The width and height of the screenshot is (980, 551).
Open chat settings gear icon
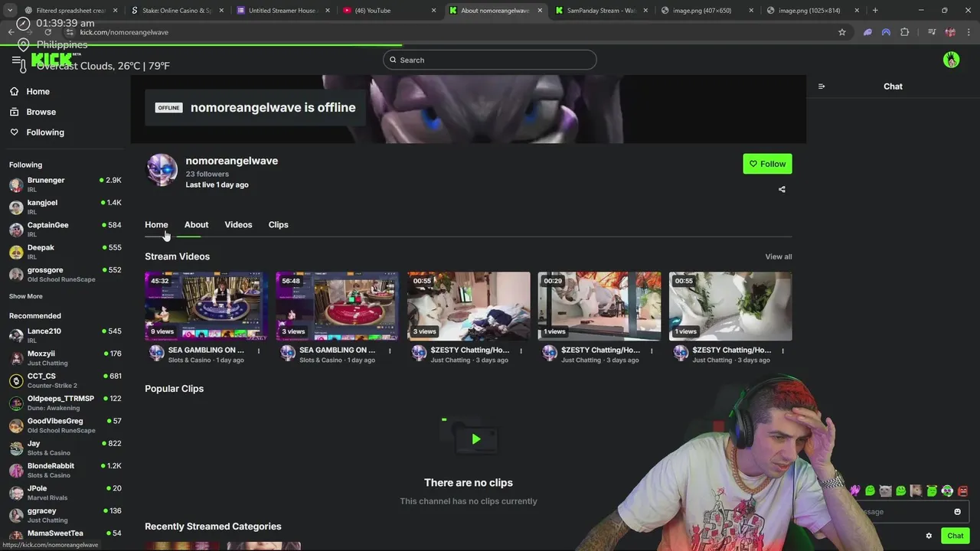(x=929, y=536)
